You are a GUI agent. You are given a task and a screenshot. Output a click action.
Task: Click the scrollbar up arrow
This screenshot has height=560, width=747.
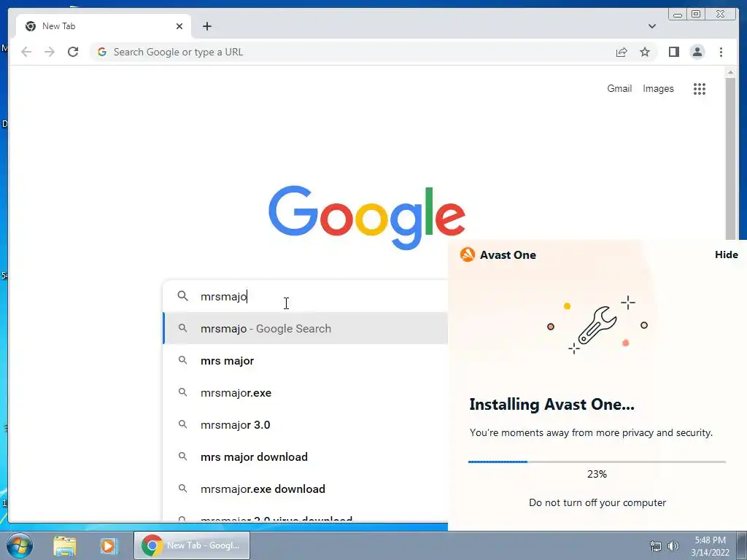tap(730, 72)
